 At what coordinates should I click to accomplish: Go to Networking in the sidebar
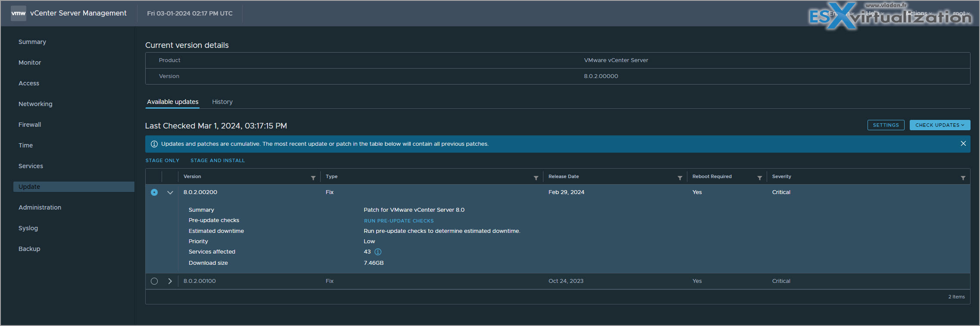tap(35, 104)
